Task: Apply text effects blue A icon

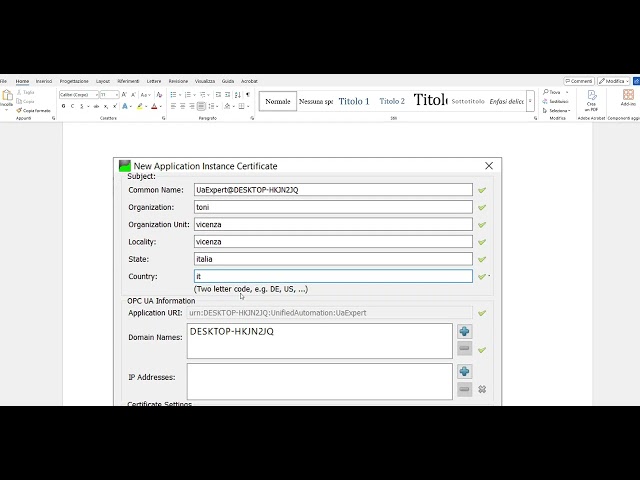Action: [125, 106]
